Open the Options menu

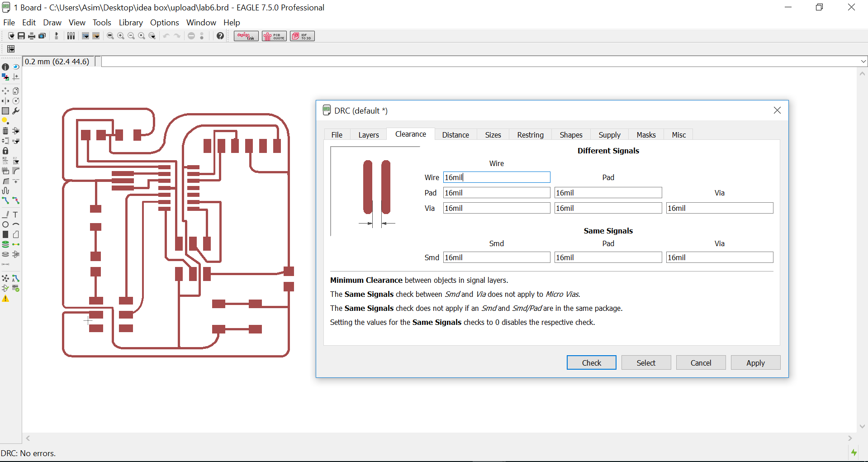pyautogui.click(x=165, y=23)
